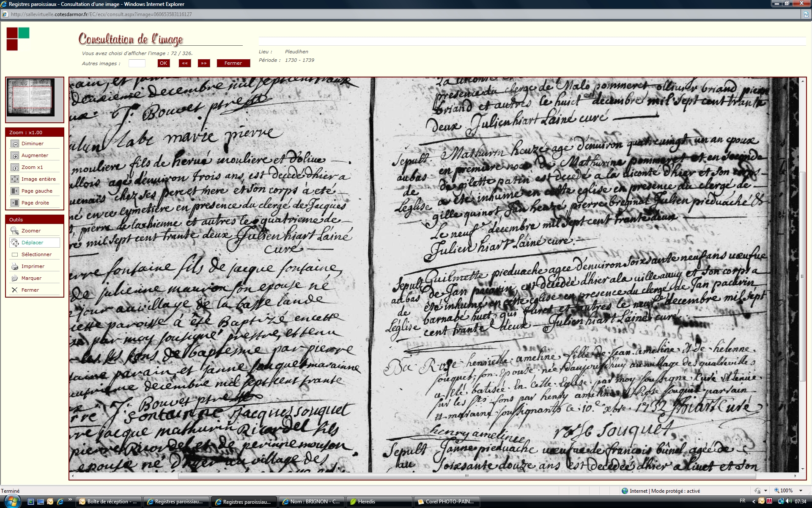Select the Zoomer magnifier tool
This screenshot has width=812, height=508.
point(15,231)
